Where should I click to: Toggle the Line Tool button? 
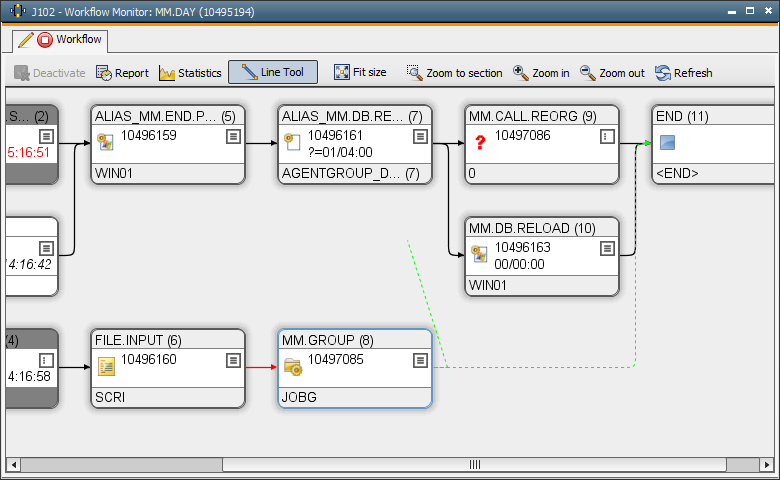pyautogui.click(x=273, y=73)
